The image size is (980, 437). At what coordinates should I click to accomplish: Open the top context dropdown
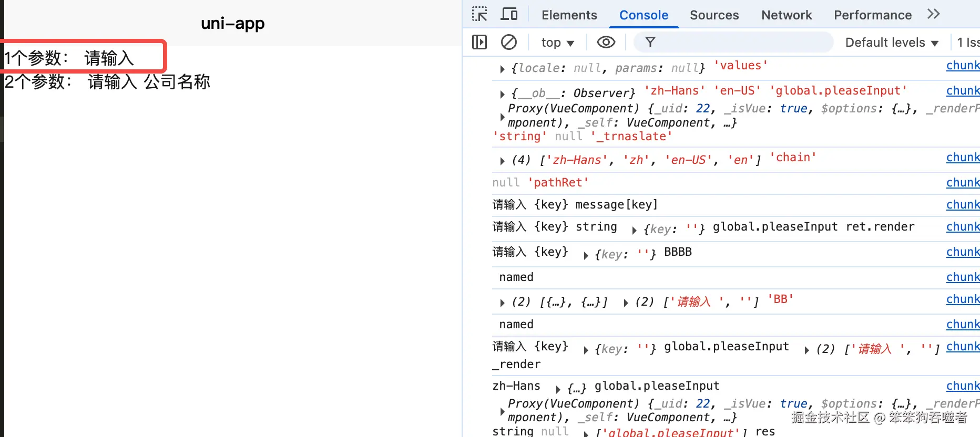[x=557, y=43]
